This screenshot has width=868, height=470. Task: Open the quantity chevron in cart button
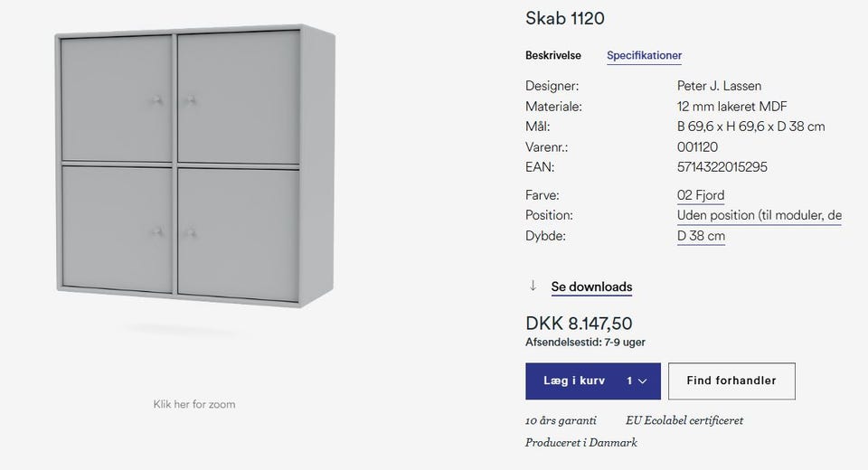pyautogui.click(x=643, y=381)
